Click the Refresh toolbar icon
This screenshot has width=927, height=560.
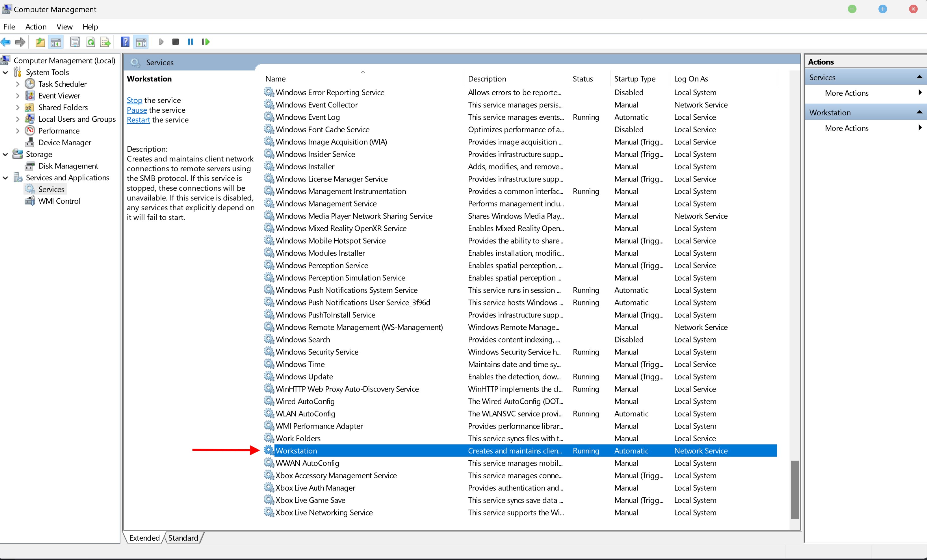91,42
